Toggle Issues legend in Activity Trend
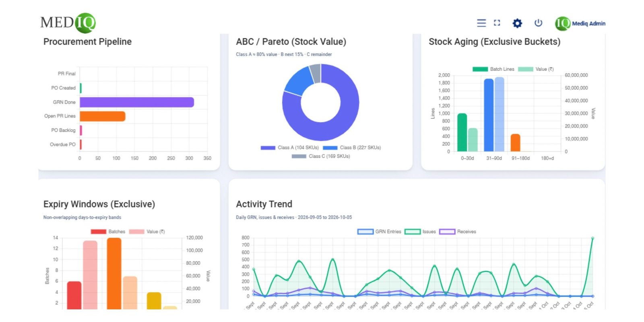This screenshot has height=322, width=644. tap(420, 231)
